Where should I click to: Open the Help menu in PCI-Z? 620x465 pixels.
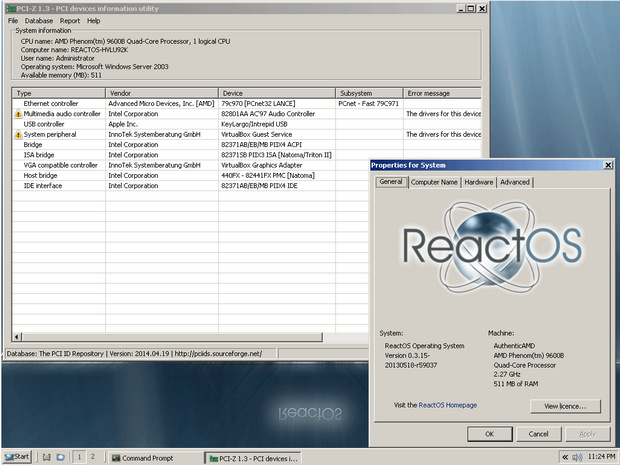(93, 21)
